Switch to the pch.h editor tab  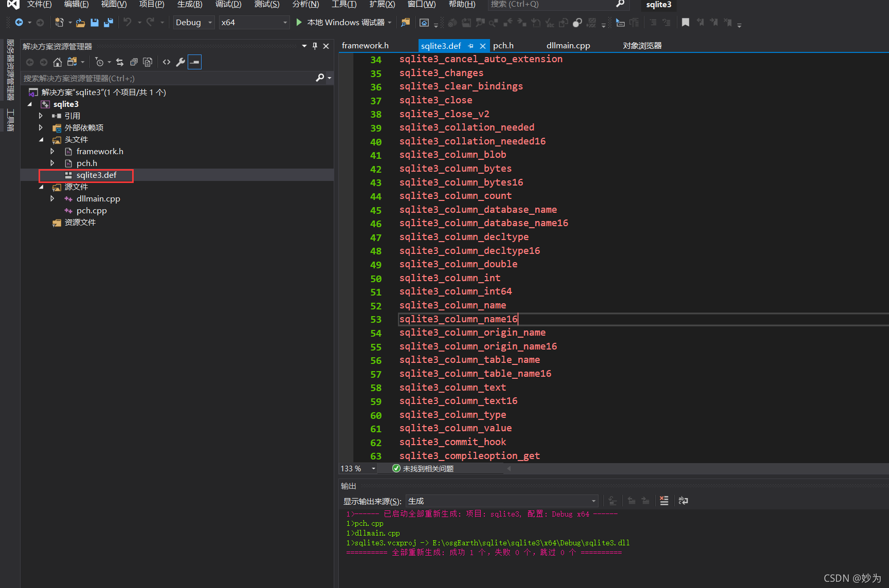503,46
